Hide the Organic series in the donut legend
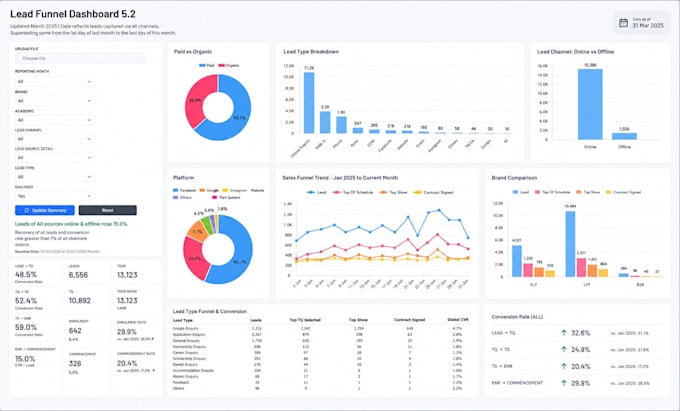 click(229, 65)
